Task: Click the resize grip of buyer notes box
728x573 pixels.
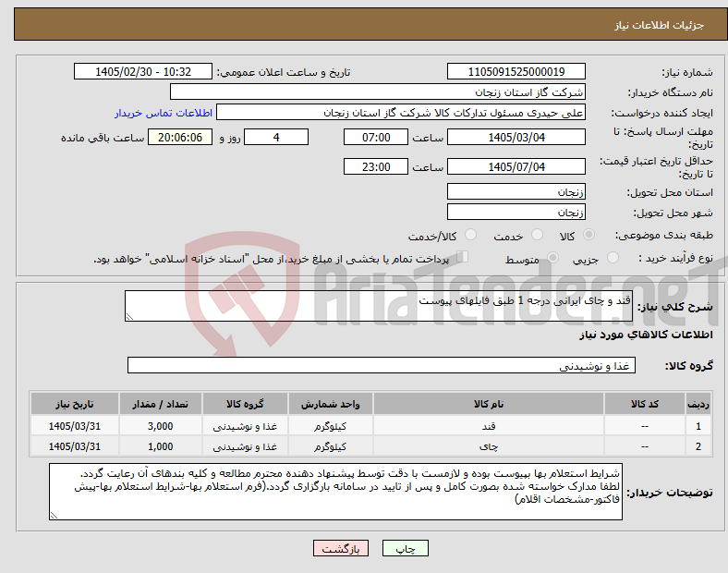Action: [54, 516]
